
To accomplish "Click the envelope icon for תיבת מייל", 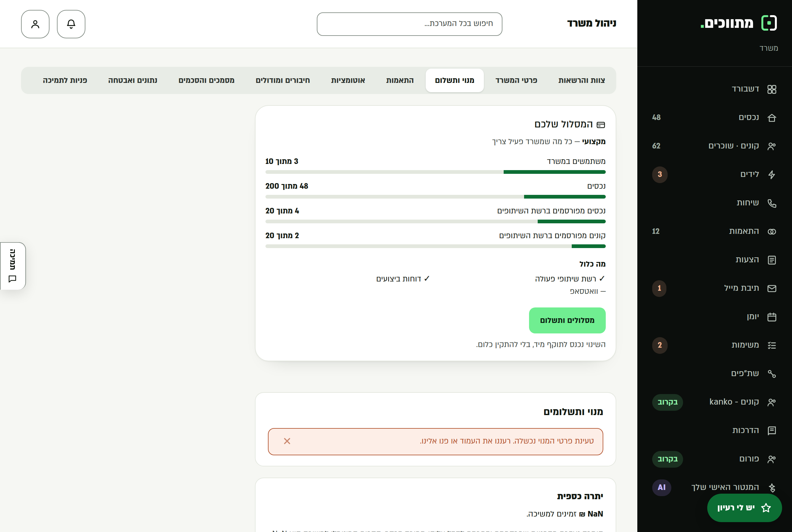I will pyautogui.click(x=772, y=288).
